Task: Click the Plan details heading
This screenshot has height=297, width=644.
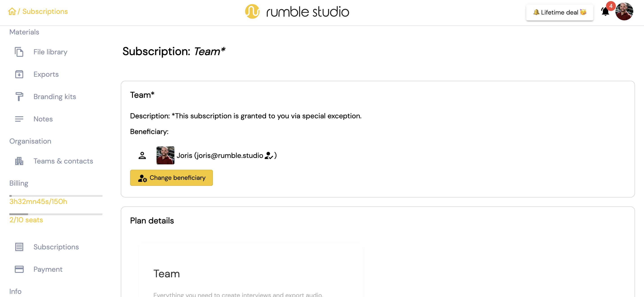Action: [x=152, y=221]
